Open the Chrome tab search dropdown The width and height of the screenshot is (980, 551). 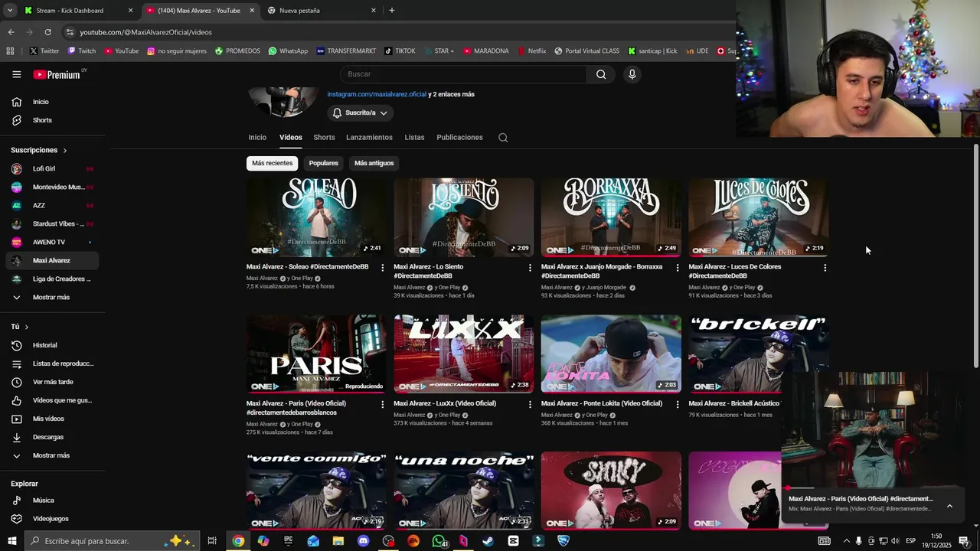click(x=10, y=11)
